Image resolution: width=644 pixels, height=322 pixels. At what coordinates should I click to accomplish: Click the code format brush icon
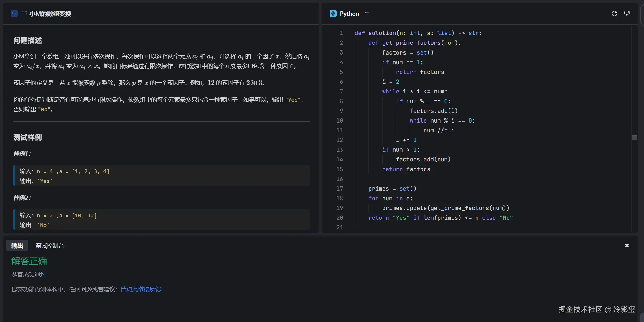pos(627,14)
